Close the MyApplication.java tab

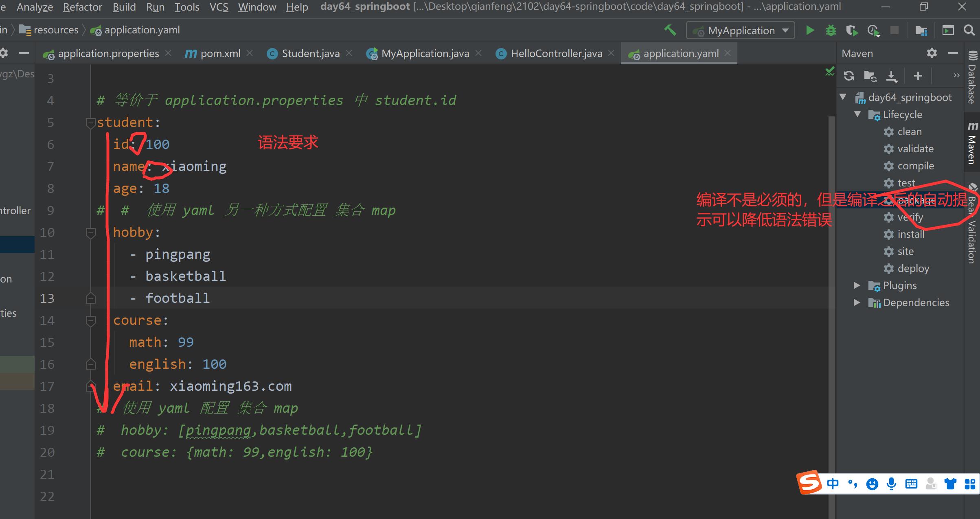(478, 53)
